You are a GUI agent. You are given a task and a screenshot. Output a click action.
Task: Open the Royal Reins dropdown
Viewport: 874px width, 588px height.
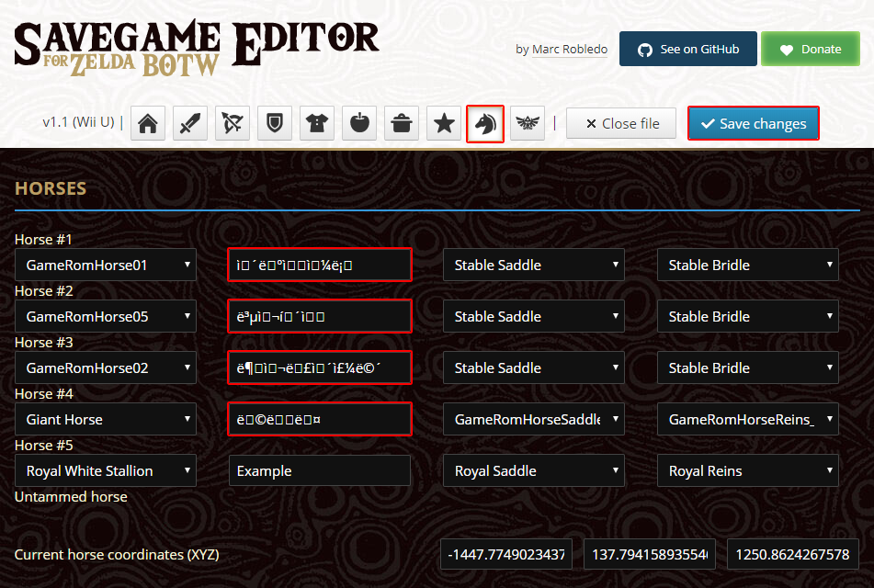[x=747, y=470]
